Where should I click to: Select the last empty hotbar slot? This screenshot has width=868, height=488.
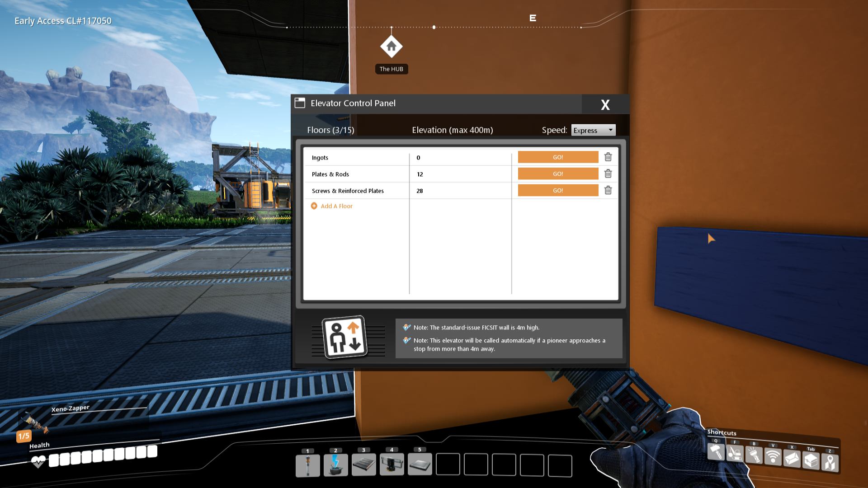pos(560,466)
